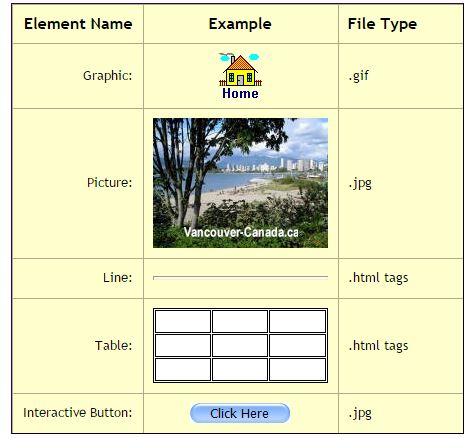Click the Vancouver-Canada.ca watermark text

pos(241,232)
